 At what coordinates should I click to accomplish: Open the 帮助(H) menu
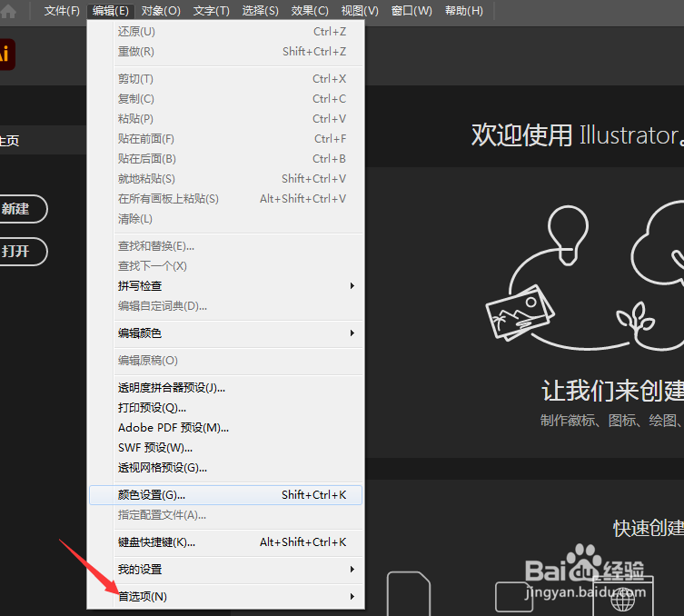(x=463, y=11)
